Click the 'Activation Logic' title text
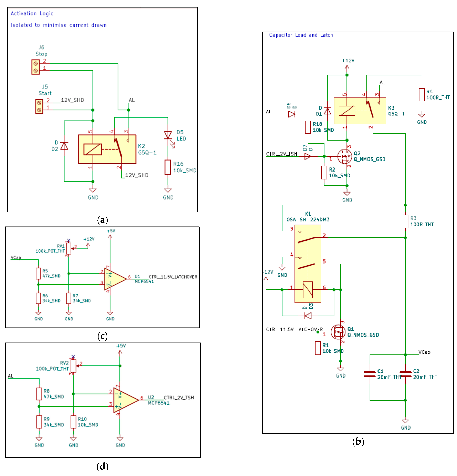457x476 pixels. (32, 14)
